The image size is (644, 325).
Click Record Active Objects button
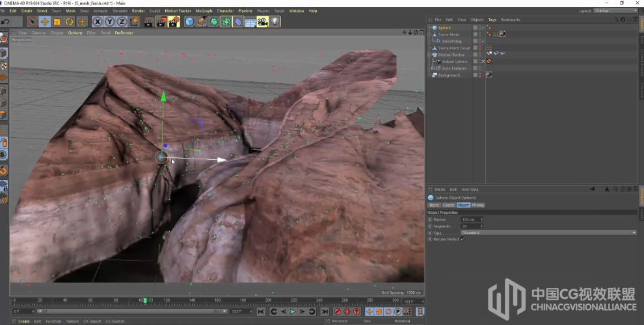click(x=338, y=312)
